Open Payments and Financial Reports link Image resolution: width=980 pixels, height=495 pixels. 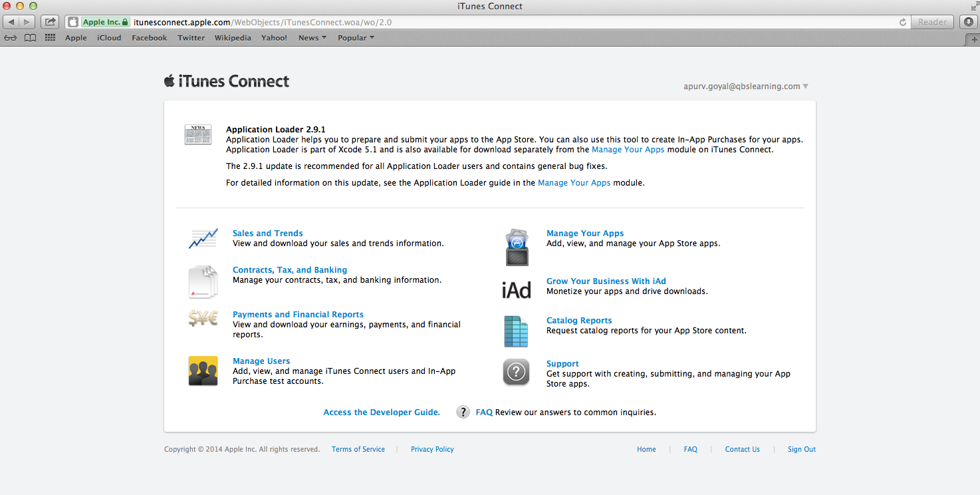(x=298, y=315)
